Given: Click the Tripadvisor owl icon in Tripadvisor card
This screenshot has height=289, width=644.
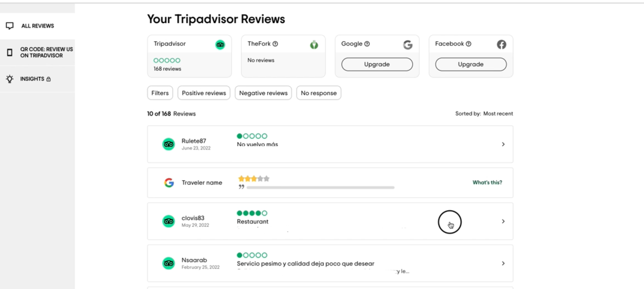Looking at the screenshot, I should click(220, 45).
